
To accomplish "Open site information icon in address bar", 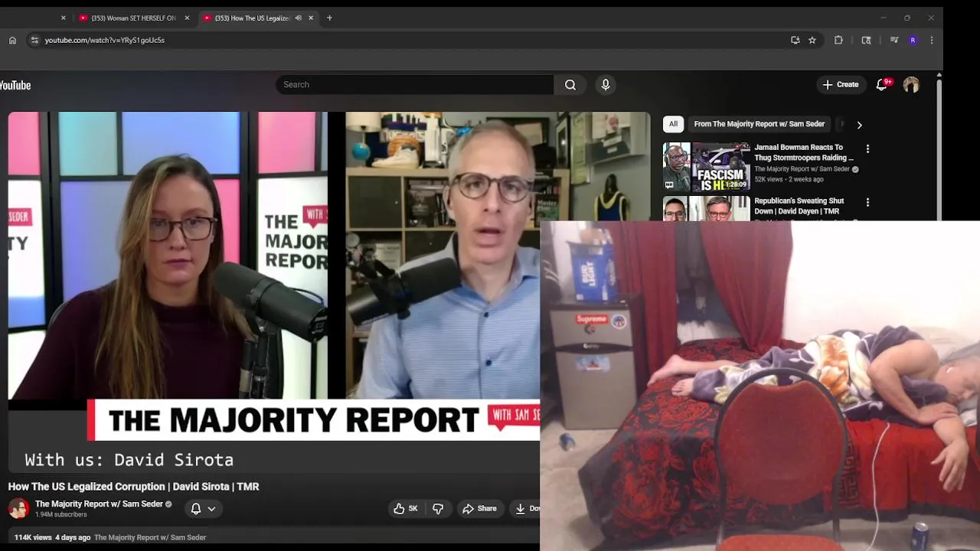I will 34,40.
